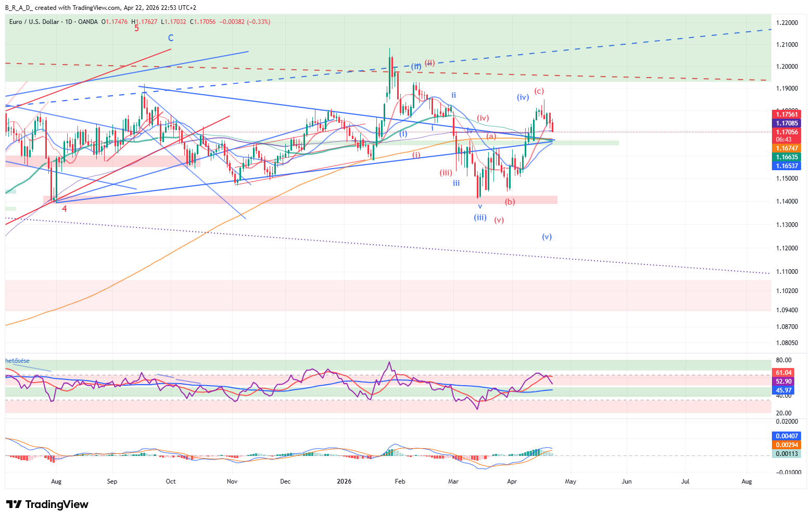Click the TradingView logo at bottom left
Viewport: 812px width, 520px height.
coord(47,504)
